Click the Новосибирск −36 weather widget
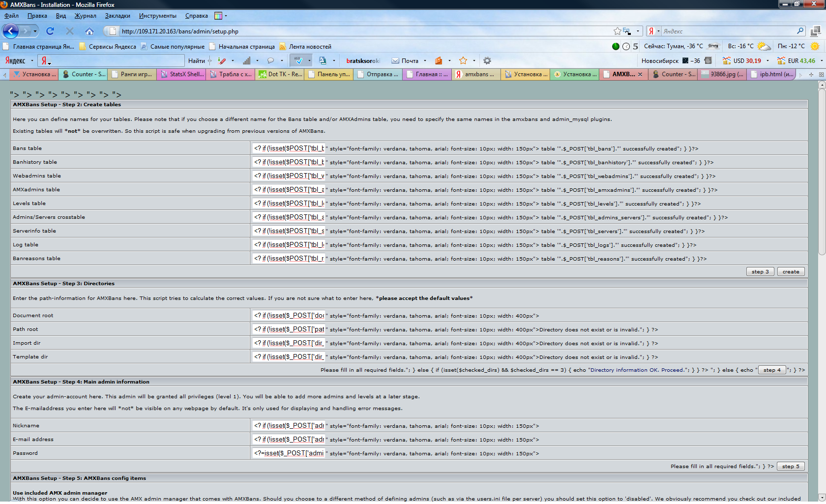 (676, 60)
